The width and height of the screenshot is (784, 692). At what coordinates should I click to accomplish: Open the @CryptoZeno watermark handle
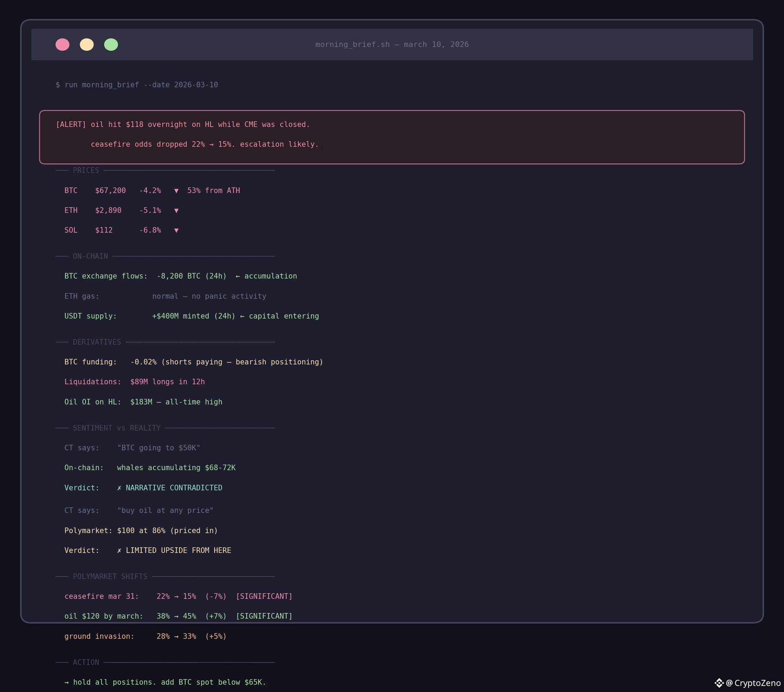pos(754,683)
